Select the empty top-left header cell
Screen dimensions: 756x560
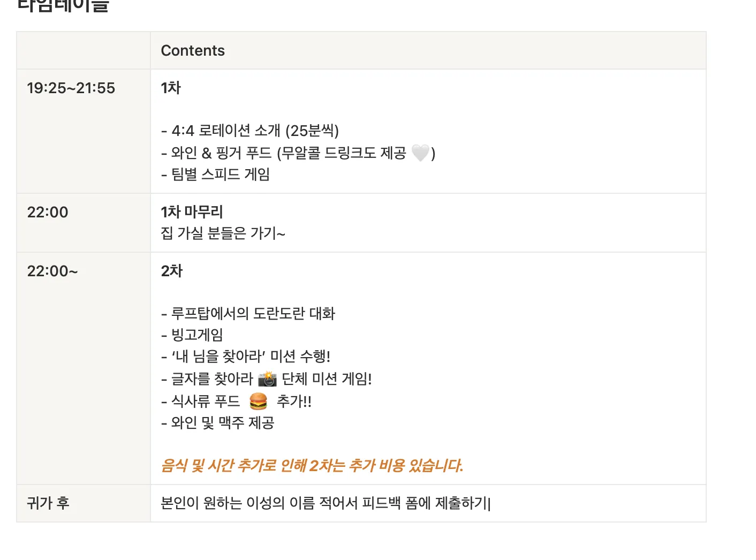84,50
